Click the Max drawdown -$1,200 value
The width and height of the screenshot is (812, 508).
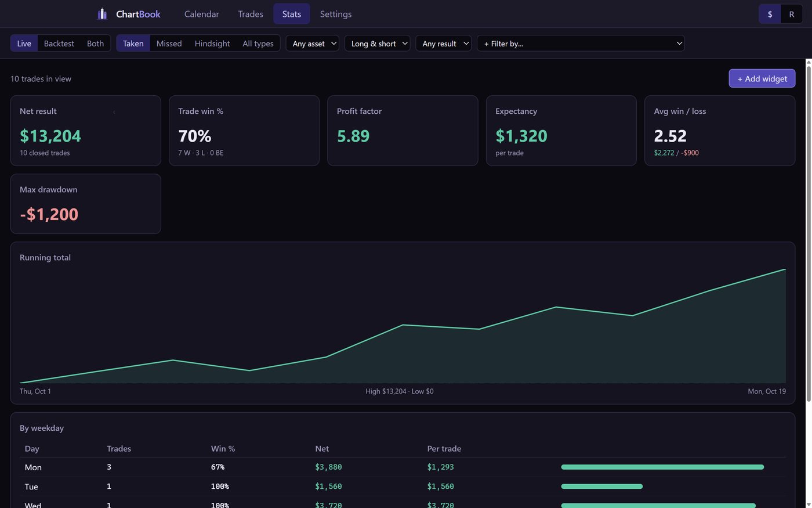tap(49, 214)
